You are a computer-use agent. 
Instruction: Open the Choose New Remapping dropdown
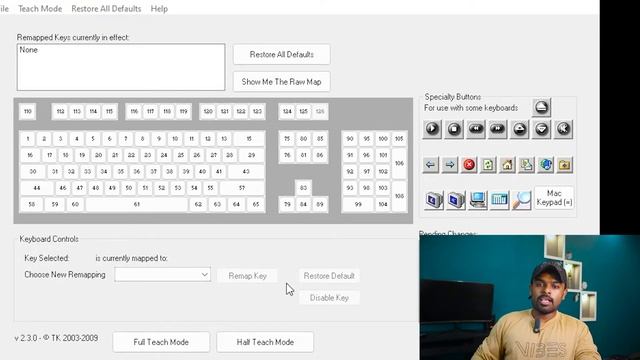coord(163,275)
